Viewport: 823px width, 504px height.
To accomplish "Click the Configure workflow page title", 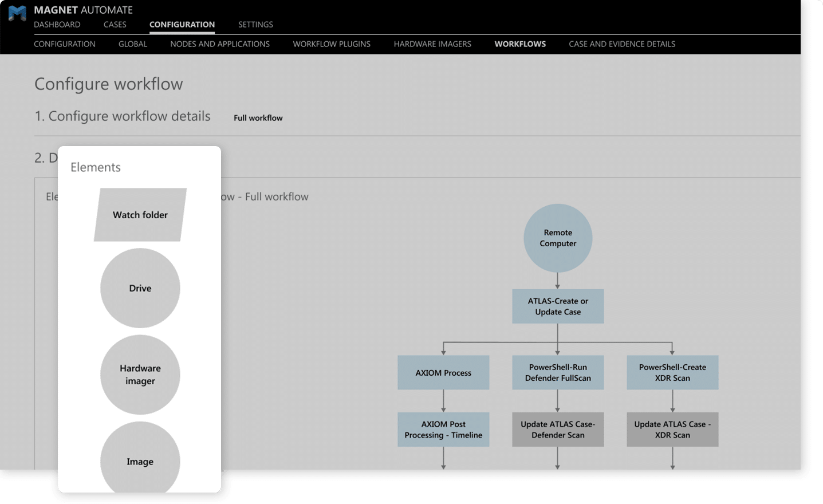I will [109, 84].
